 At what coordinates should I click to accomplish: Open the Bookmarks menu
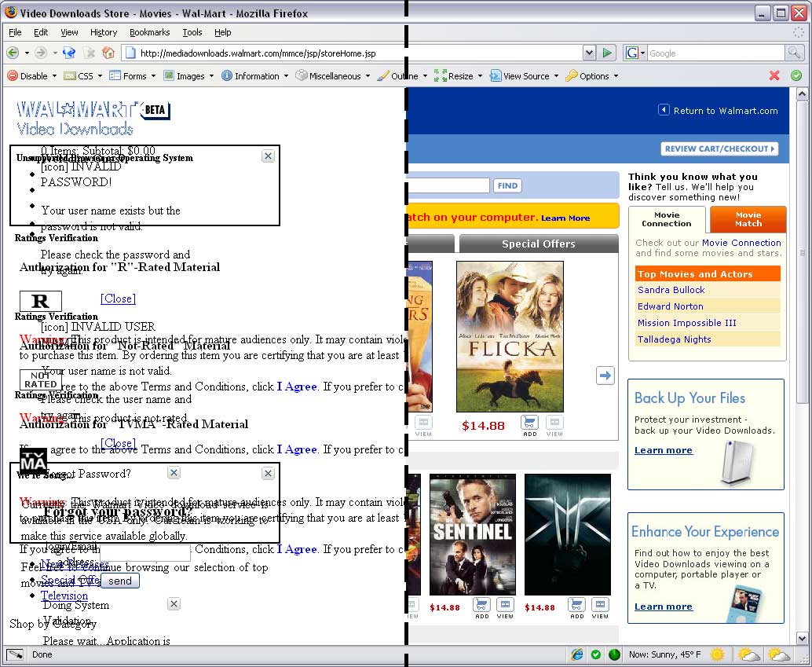[150, 32]
